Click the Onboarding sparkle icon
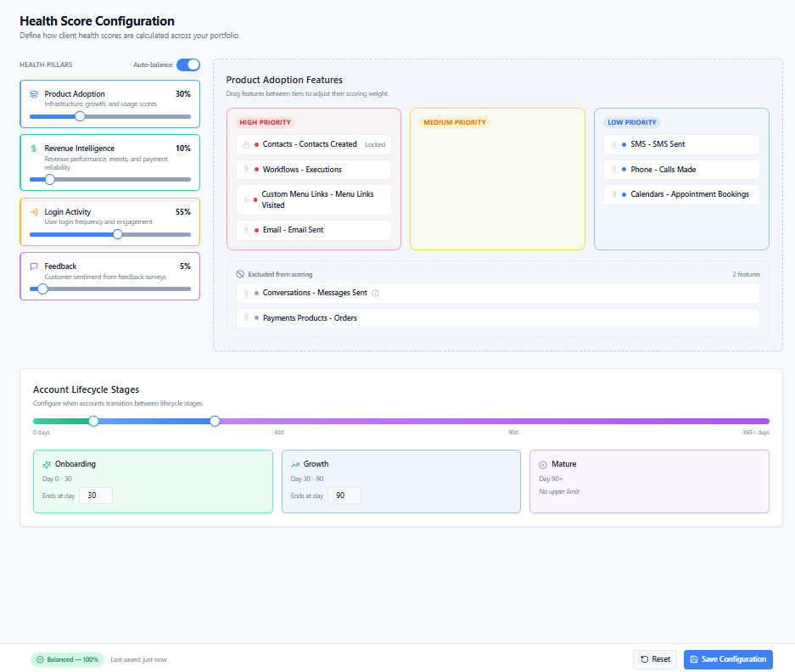795x672 pixels. pyautogui.click(x=47, y=465)
